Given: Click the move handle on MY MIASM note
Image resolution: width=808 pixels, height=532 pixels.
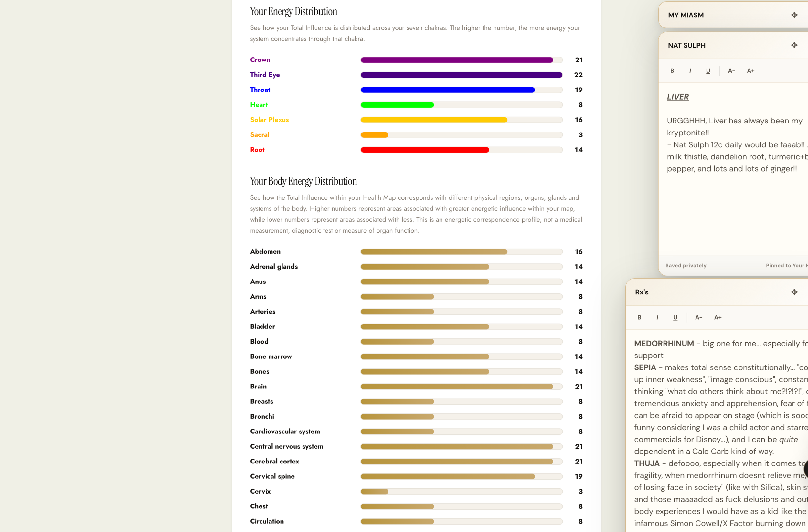Looking at the screenshot, I should click(794, 15).
